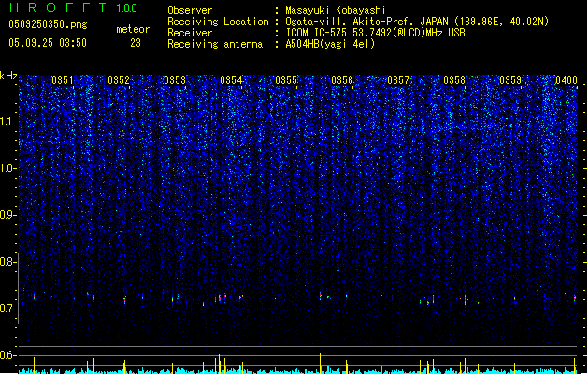The height and width of the screenshot is (374, 588).
Task: Click receiver value ICOM IC-575 53.7492 MHz
Action: pyautogui.click(x=375, y=33)
